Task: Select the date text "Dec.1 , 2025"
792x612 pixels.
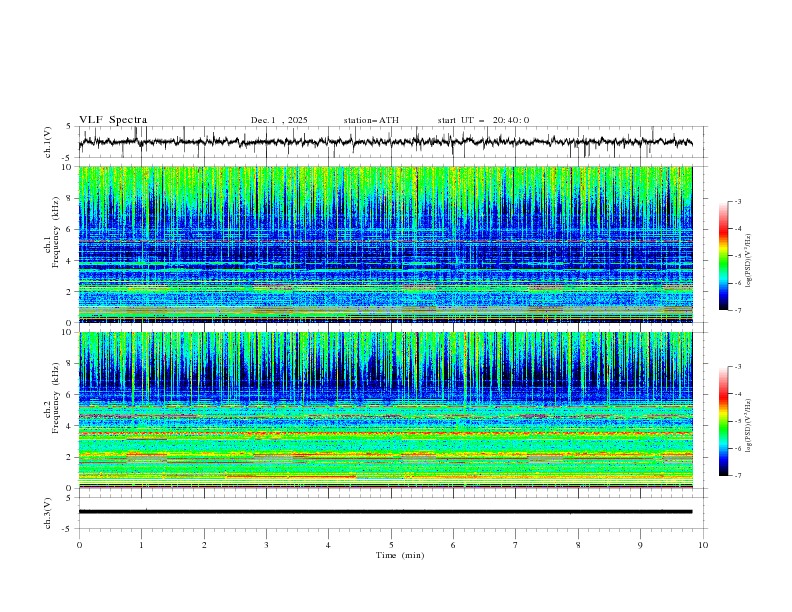Action: pos(279,120)
